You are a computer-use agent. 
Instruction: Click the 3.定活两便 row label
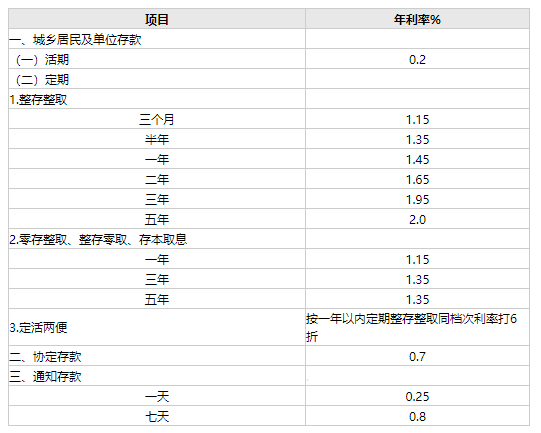tap(38, 327)
